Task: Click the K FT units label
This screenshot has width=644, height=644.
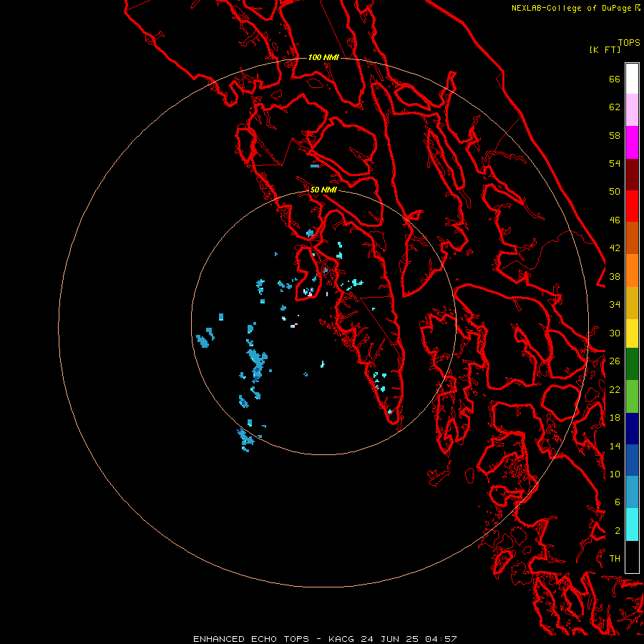Action: (x=605, y=49)
